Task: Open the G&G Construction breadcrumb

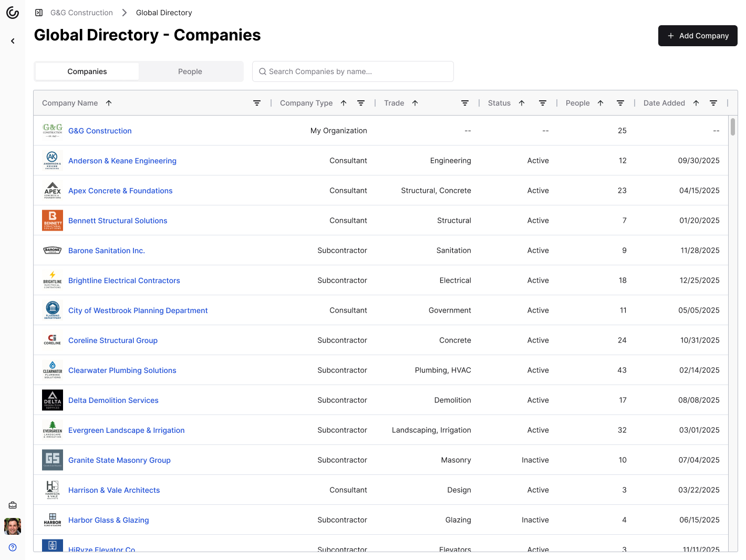Action: (81, 12)
